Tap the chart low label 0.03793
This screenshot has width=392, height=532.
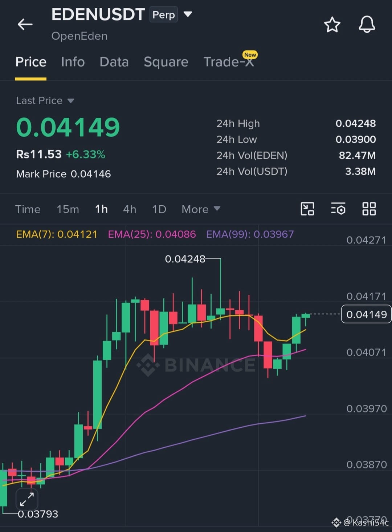[38, 514]
